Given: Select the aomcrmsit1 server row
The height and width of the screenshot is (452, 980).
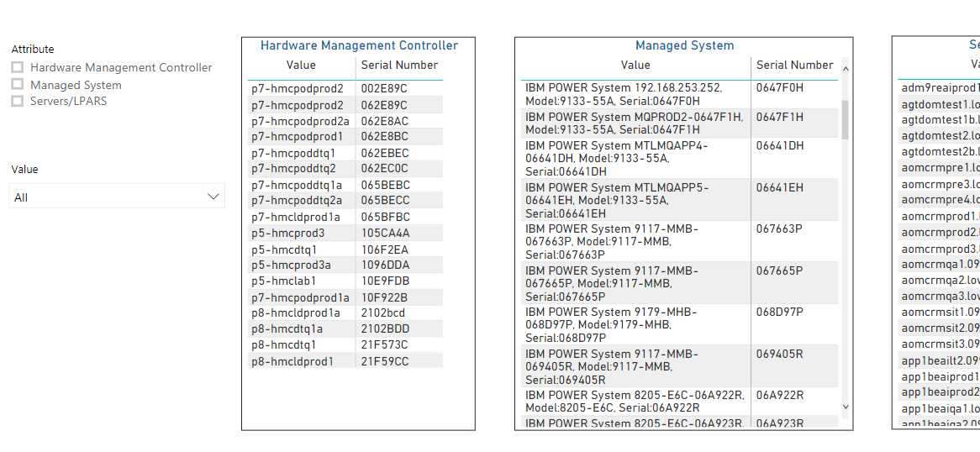Looking at the screenshot, I should coord(939,312).
